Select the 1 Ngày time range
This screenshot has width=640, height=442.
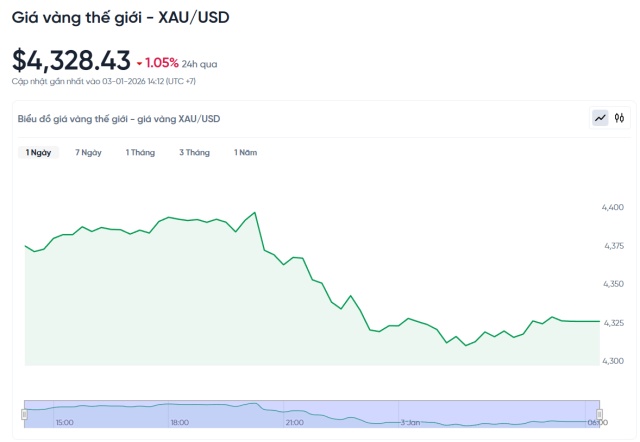[x=38, y=152]
